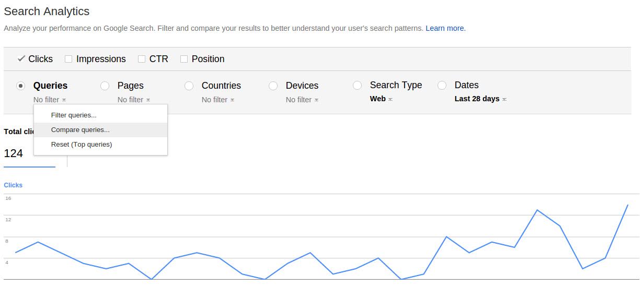Viewport: 644px width, 286px height.
Task: Open the Devices No filter dropdown
Action: click(x=302, y=100)
